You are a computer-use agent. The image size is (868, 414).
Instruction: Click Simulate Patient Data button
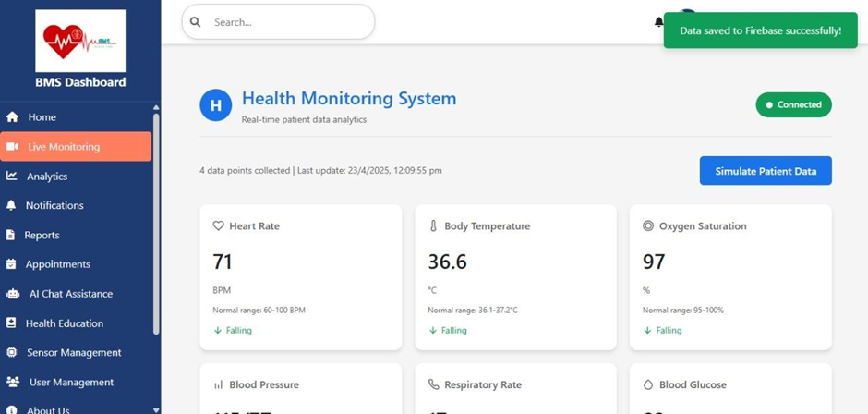tap(766, 171)
